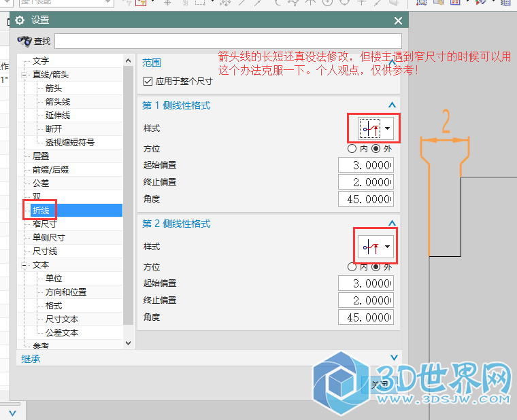Click the side 1 jog style icon
Image resolution: width=517 pixels, height=420 pixels.
coord(370,128)
